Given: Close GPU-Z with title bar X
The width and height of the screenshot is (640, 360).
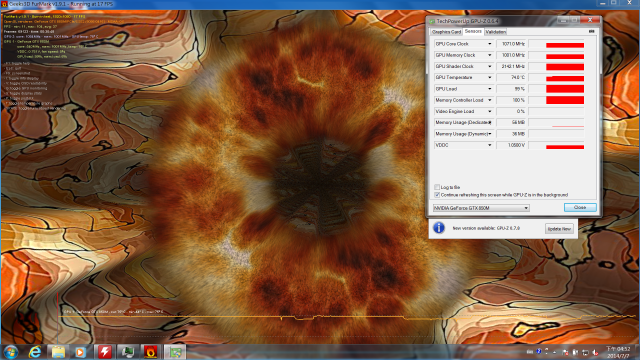Looking at the screenshot, I should [590, 20].
